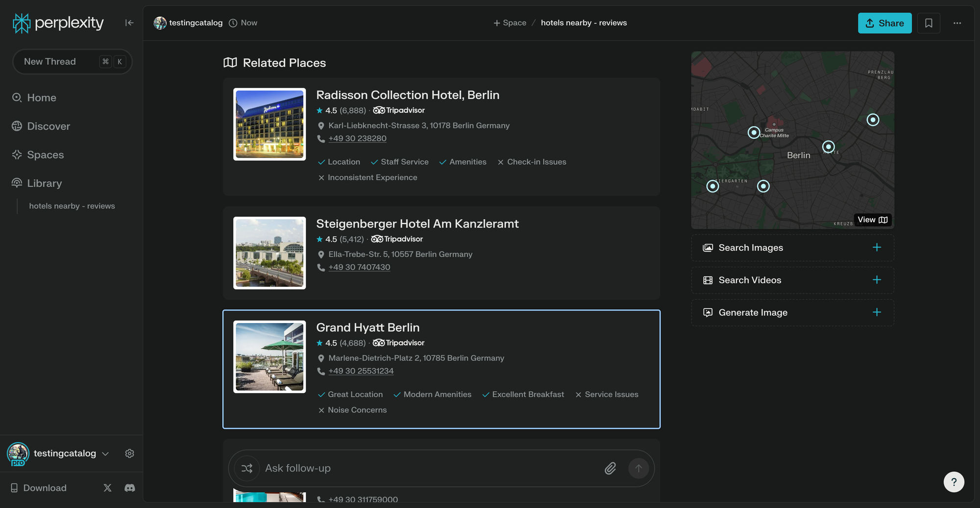980x508 pixels.
Task: Expand Search Videos with plus icon
Action: tap(877, 280)
